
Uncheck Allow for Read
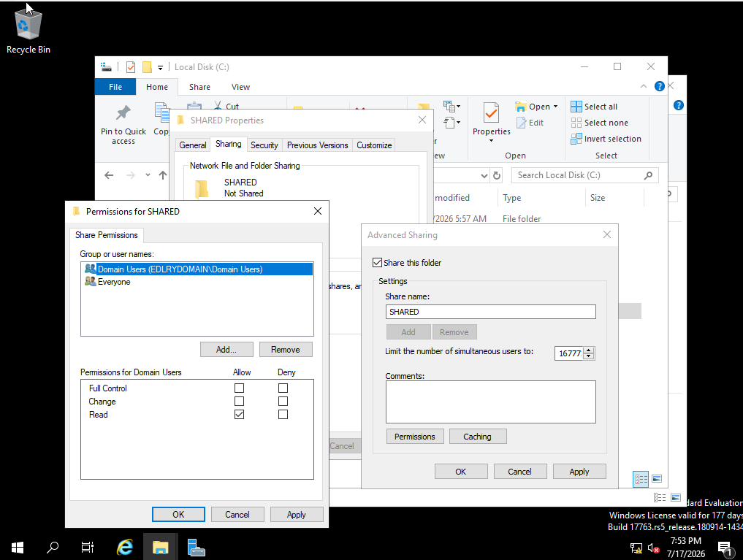pos(240,415)
